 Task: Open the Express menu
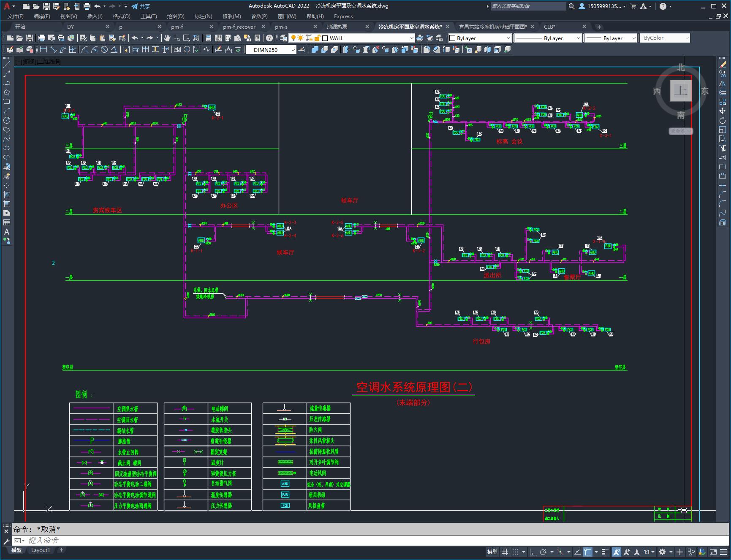[x=343, y=16]
